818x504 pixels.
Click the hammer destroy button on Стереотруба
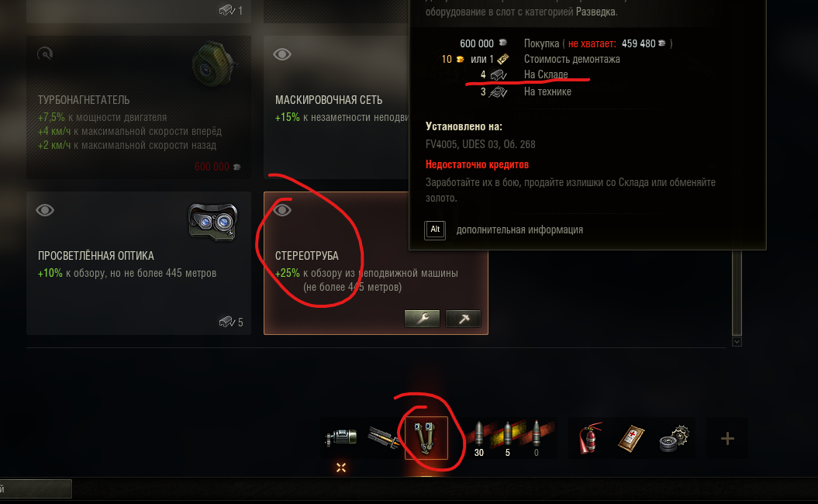463,318
